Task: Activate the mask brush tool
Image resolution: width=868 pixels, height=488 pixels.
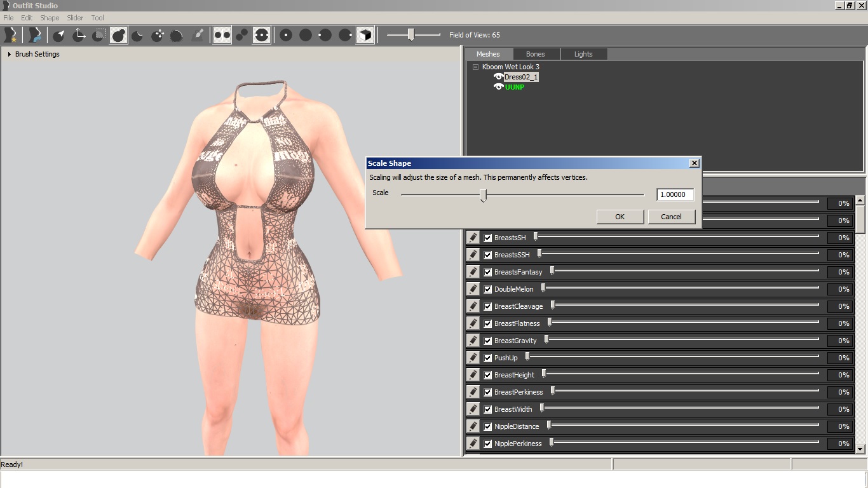Action: [98, 35]
